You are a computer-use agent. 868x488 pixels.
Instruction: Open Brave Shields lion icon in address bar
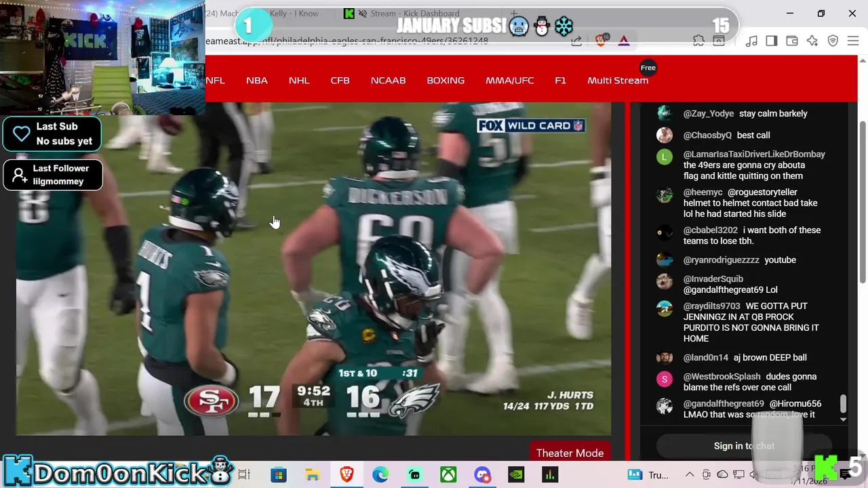pyautogui.click(x=601, y=41)
